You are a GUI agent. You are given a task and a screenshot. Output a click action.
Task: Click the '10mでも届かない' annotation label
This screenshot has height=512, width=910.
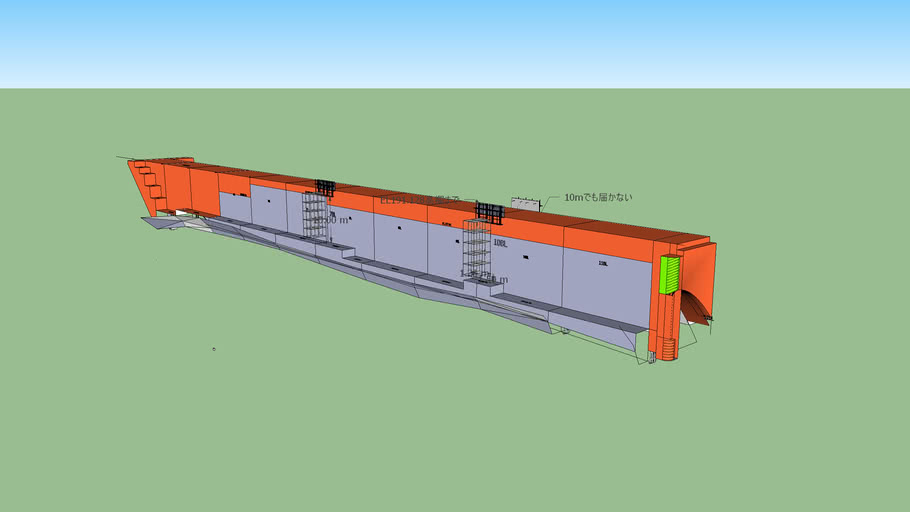[598, 197]
